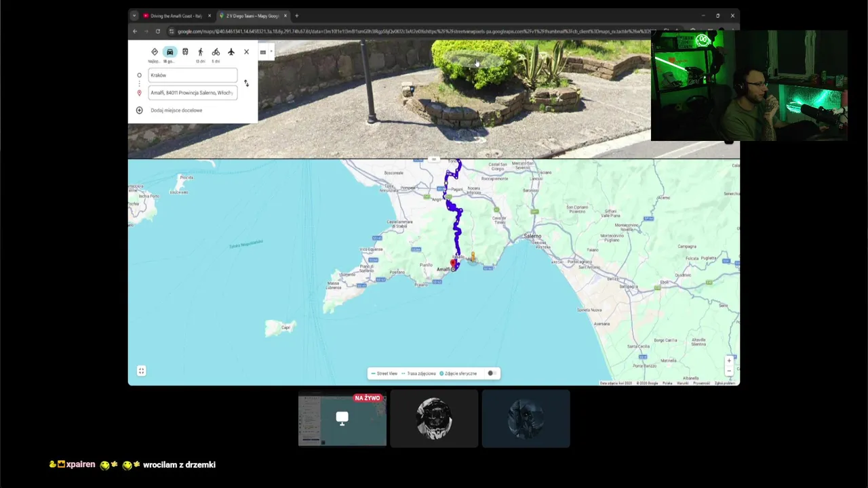Zoom in the map with plus

[729, 361]
